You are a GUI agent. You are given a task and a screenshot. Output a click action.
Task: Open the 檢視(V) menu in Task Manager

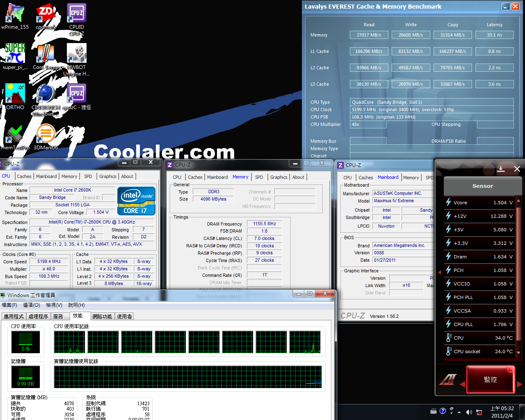coord(54,305)
